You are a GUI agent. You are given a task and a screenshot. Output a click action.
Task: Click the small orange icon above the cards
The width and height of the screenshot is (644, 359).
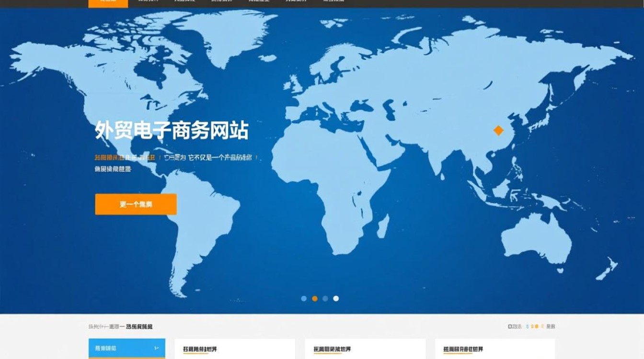(536, 326)
